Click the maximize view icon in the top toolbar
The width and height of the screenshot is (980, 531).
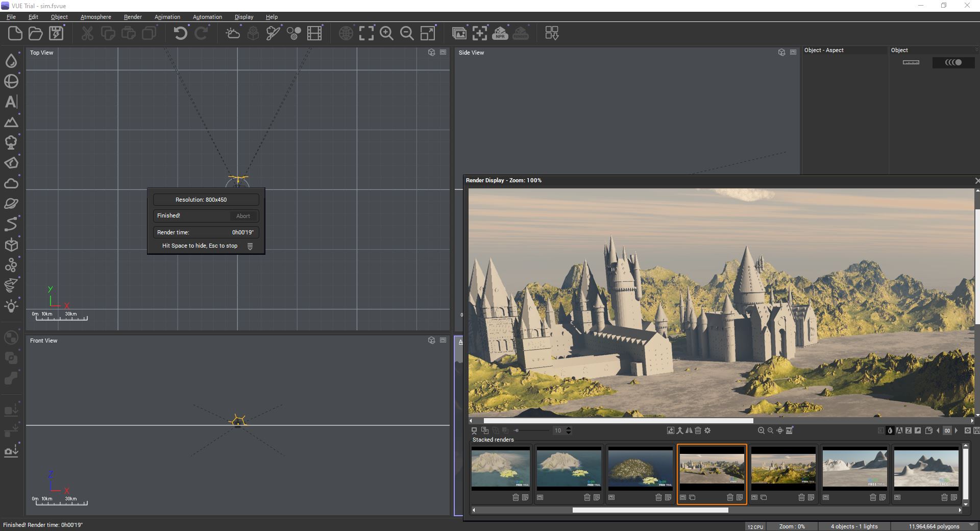click(428, 34)
